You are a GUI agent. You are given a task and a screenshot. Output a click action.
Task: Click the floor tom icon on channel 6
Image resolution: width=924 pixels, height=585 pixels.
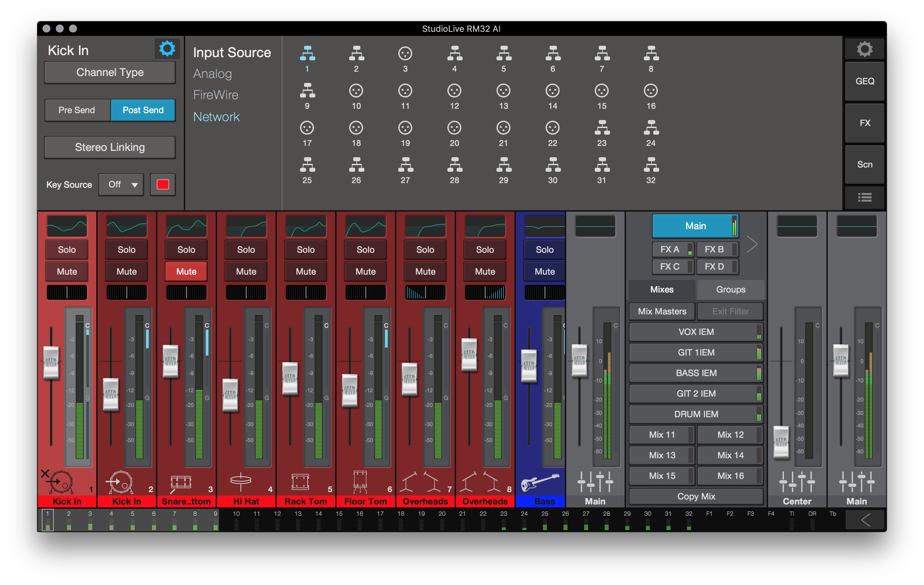[360, 482]
